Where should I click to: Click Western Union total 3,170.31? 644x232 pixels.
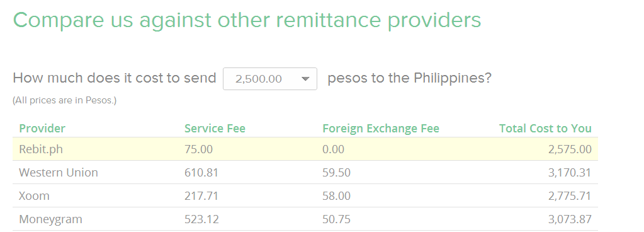point(570,172)
